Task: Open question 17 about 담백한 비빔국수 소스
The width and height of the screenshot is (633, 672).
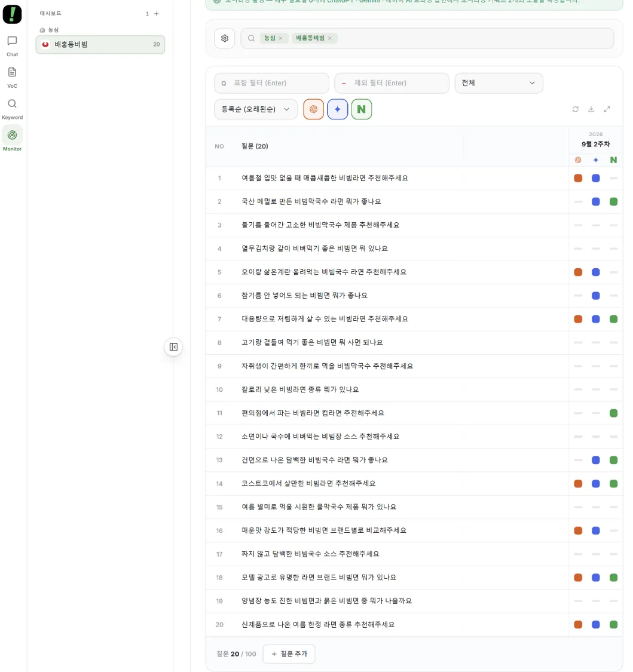Action: tap(310, 554)
